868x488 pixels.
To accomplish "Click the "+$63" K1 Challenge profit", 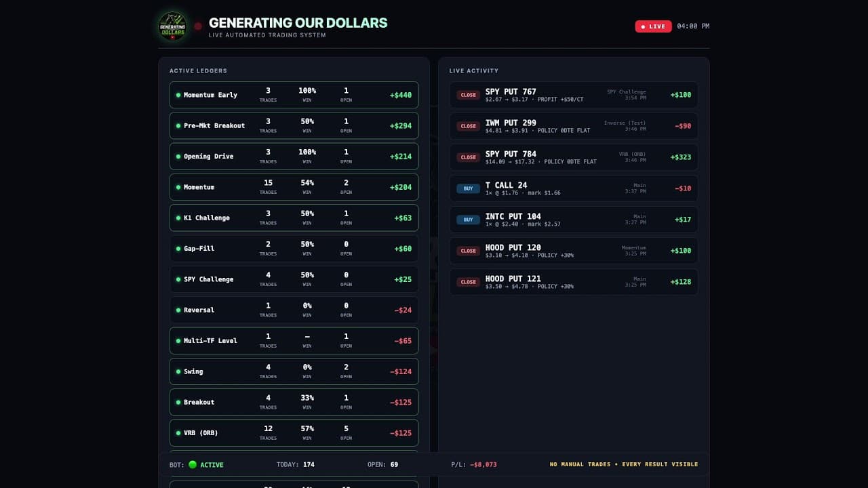I will 403,218.
